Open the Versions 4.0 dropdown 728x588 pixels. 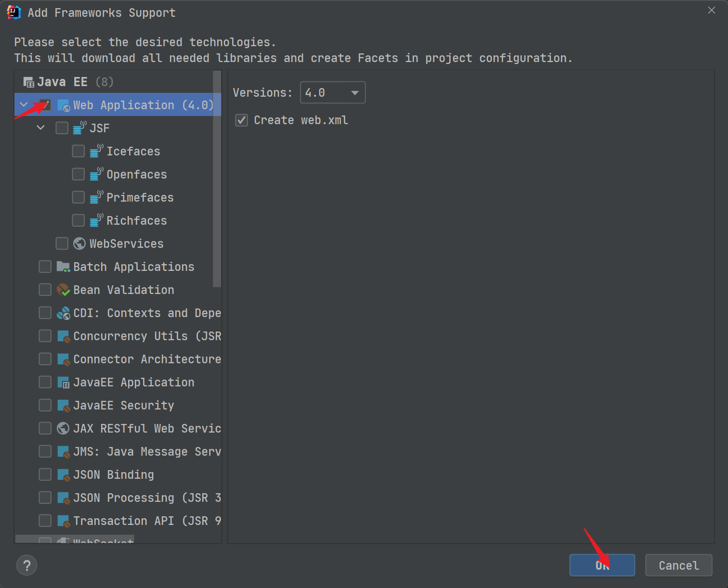(x=333, y=92)
